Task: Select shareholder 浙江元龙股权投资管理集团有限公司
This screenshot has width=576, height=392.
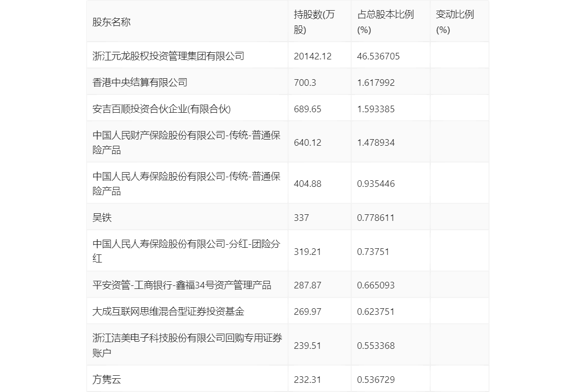Action: point(168,56)
